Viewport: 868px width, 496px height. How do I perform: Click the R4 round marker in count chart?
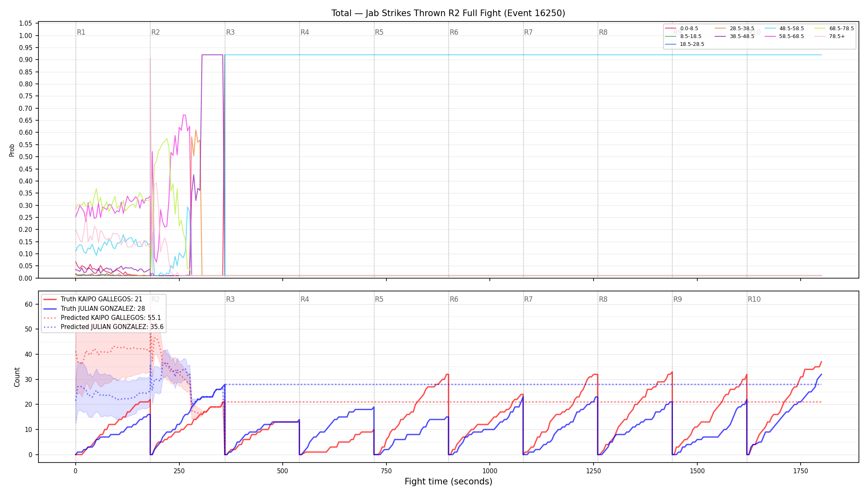pos(305,299)
